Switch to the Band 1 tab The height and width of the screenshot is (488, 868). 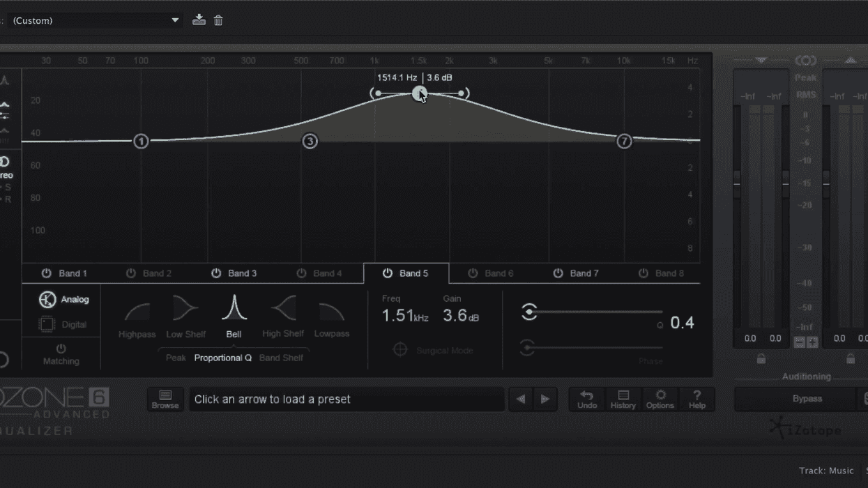click(x=73, y=273)
